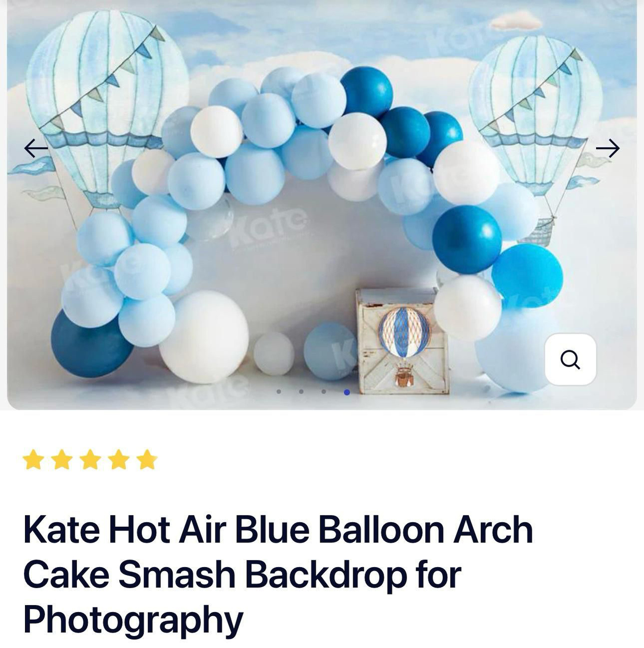644x648 pixels.
Task: Jump to the third carousel dot
Action: 324,392
